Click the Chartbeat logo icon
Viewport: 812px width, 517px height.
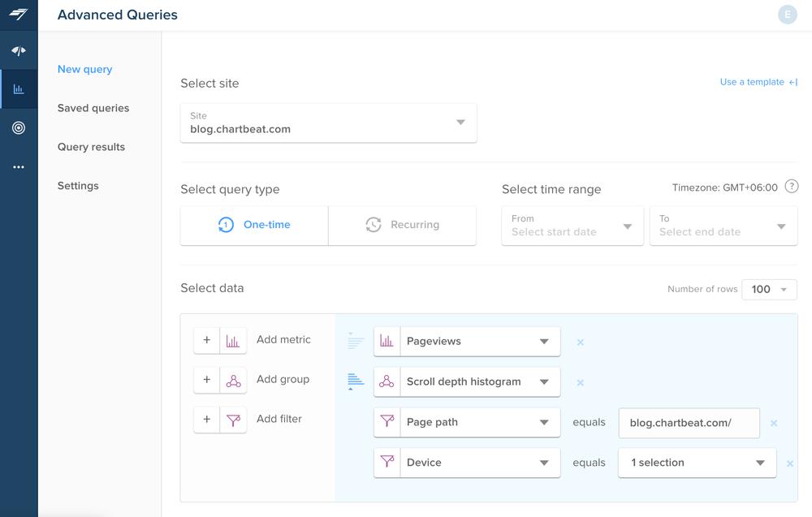coord(19,15)
